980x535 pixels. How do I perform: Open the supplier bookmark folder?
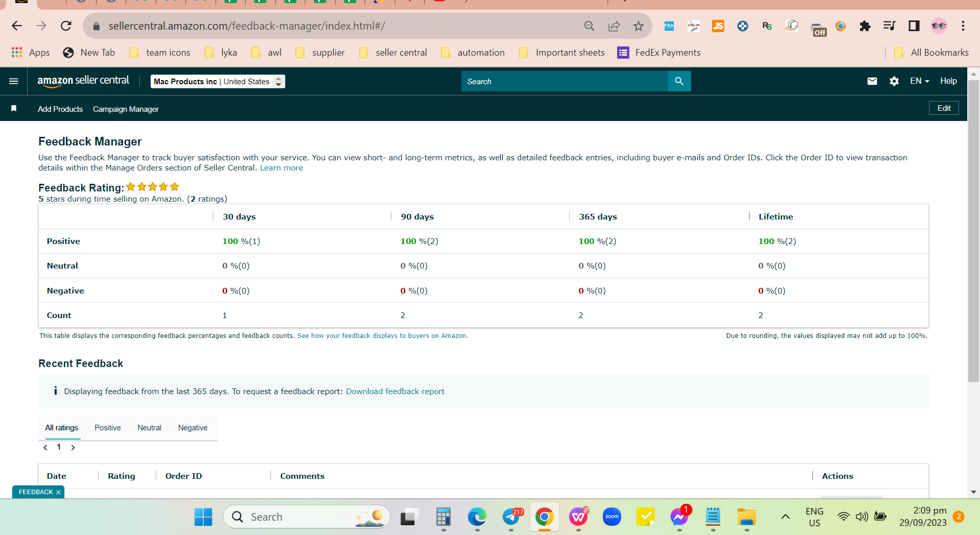pos(320,53)
